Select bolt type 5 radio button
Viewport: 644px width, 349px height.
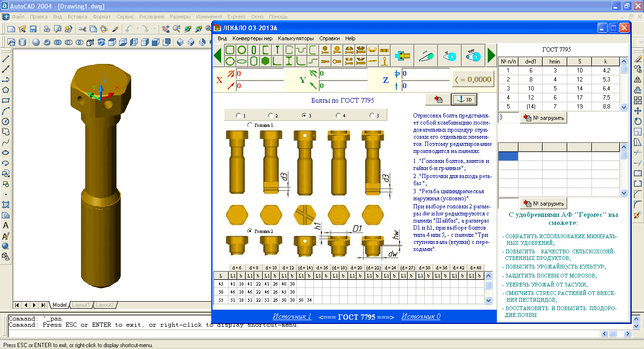[372, 115]
